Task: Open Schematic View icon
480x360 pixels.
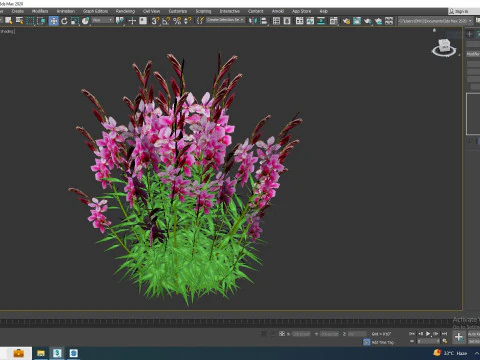Action: coord(321,21)
